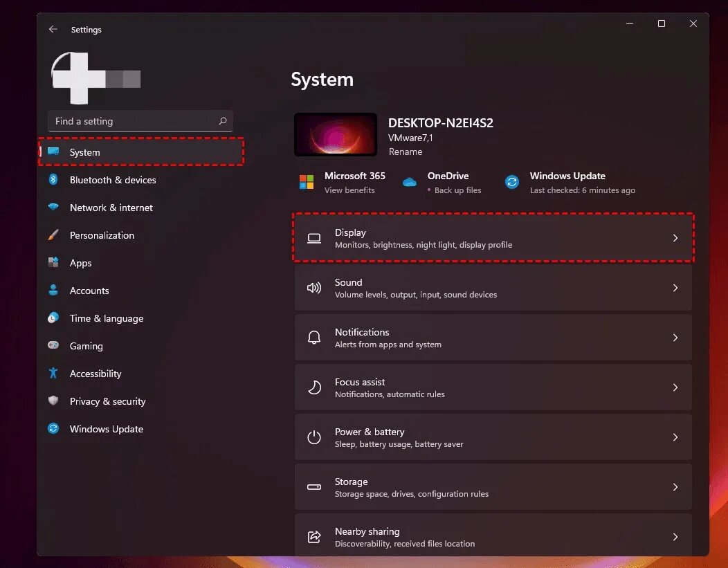Expand the Power & battery chevron
The width and height of the screenshot is (728, 568).
675,437
